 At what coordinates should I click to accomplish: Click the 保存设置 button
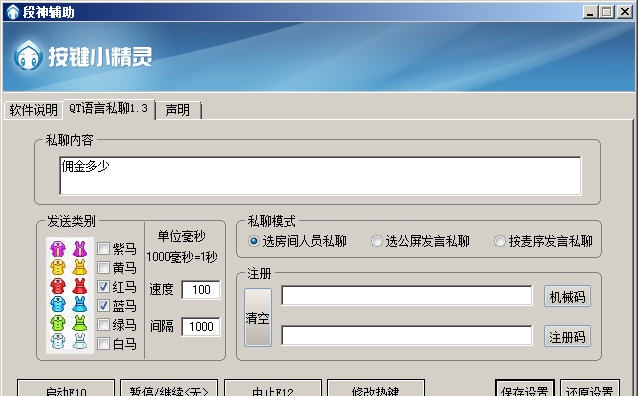pyautogui.click(x=525, y=389)
